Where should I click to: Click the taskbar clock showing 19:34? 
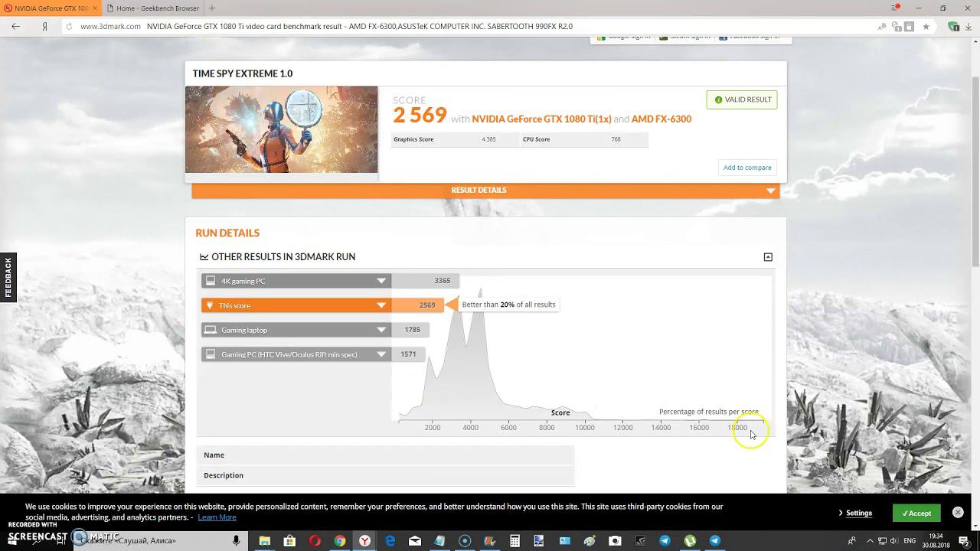coord(936,540)
